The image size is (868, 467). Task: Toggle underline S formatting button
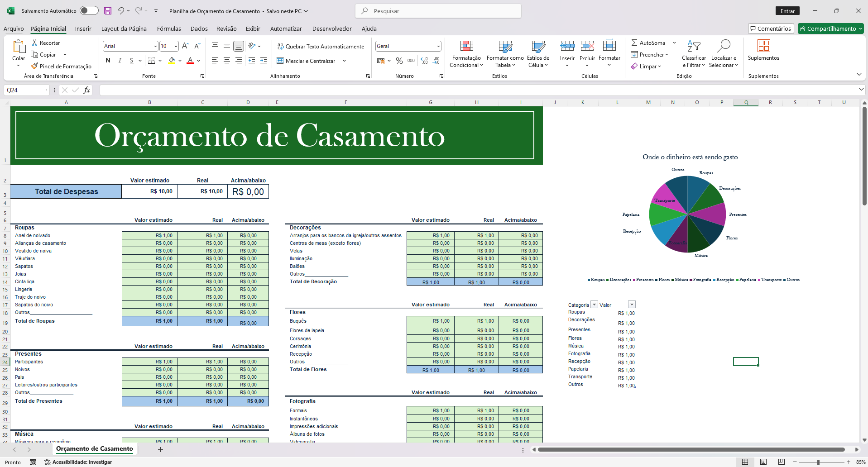coord(131,60)
